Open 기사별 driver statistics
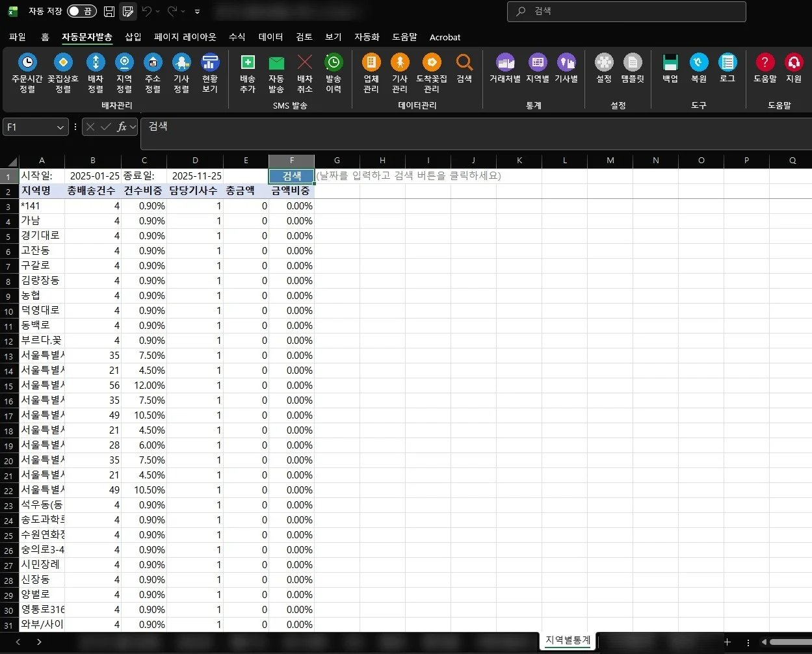Screen dimensions: 812x654 (x=566, y=63)
